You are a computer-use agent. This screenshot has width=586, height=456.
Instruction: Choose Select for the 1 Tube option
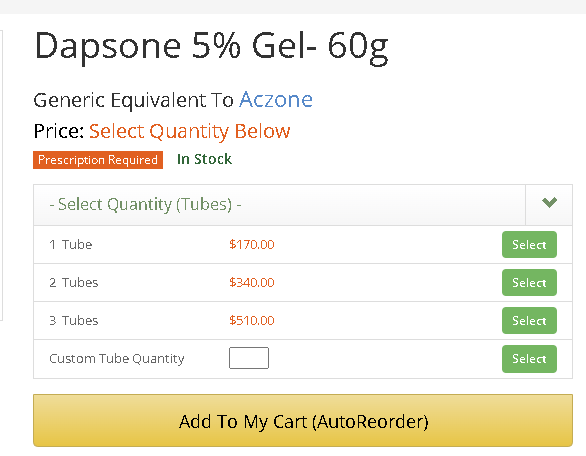click(529, 244)
